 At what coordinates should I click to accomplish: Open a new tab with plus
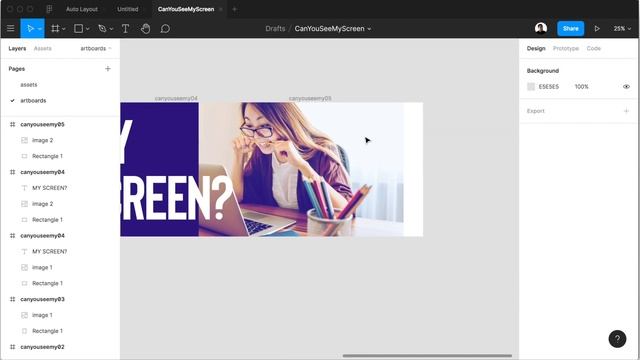(235, 9)
